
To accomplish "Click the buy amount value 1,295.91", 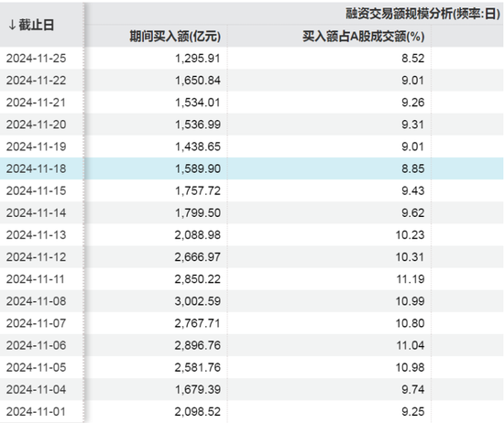I will coord(198,59).
